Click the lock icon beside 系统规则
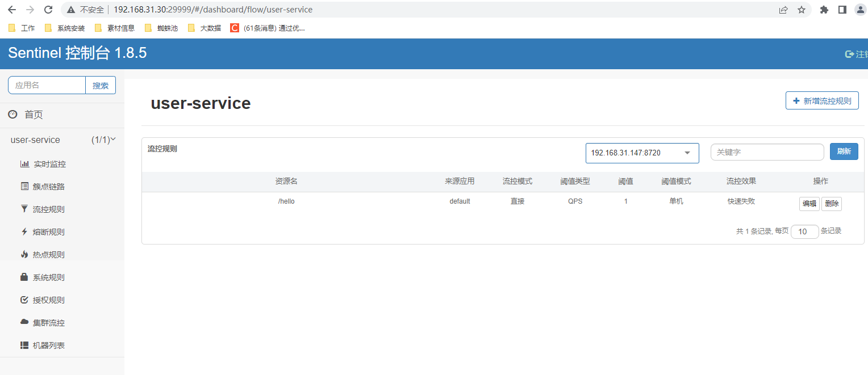The width and height of the screenshot is (868, 375). point(24,277)
